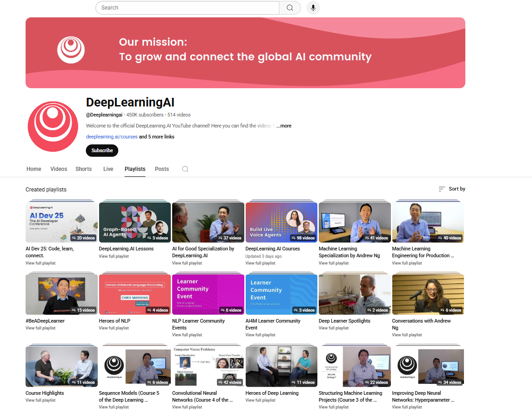Screen dimensions: 532x414
Task: Click the DeepLearningAI channel avatar logo
Action: pyautogui.click(x=53, y=126)
